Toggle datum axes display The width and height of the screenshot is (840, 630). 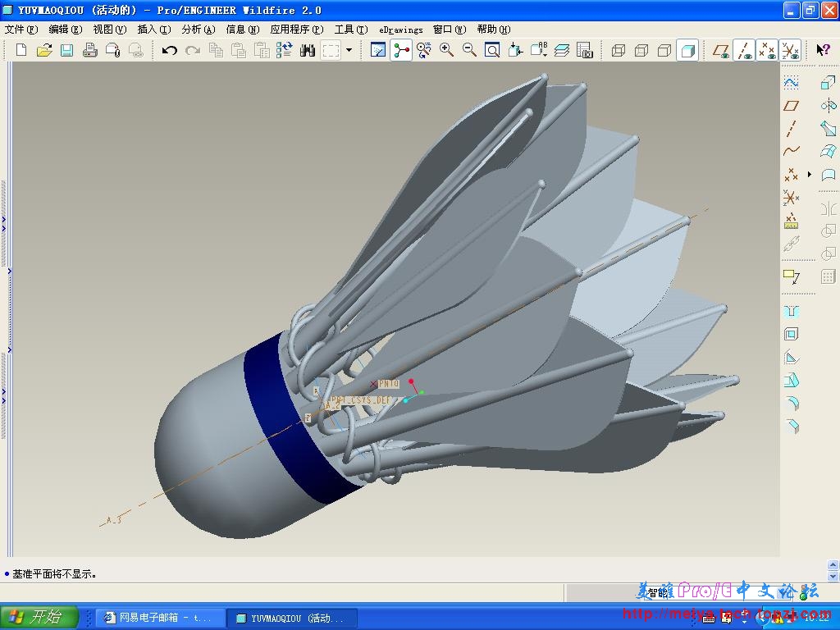[744, 50]
